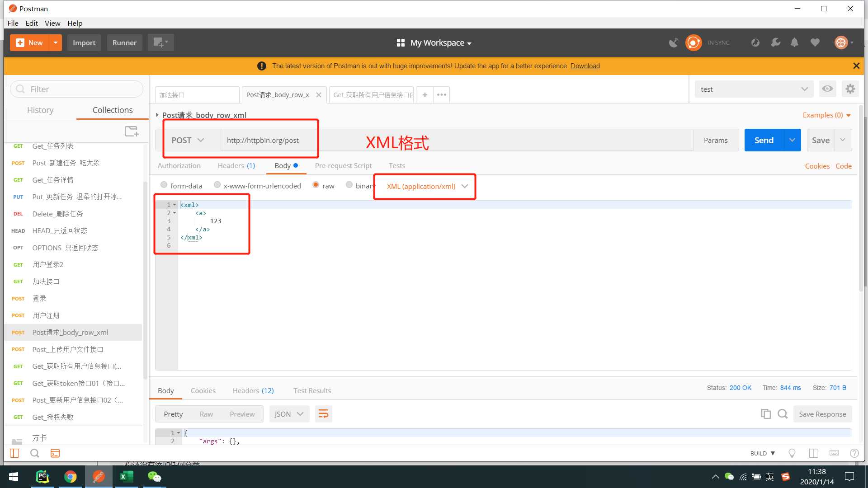Copy response body to clipboard icon
The image size is (868, 488).
pos(765,414)
